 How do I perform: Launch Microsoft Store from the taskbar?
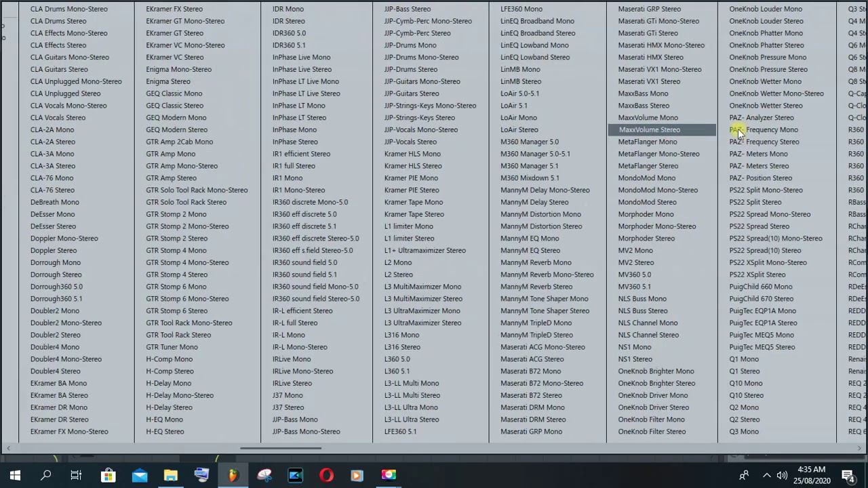pos(108,475)
